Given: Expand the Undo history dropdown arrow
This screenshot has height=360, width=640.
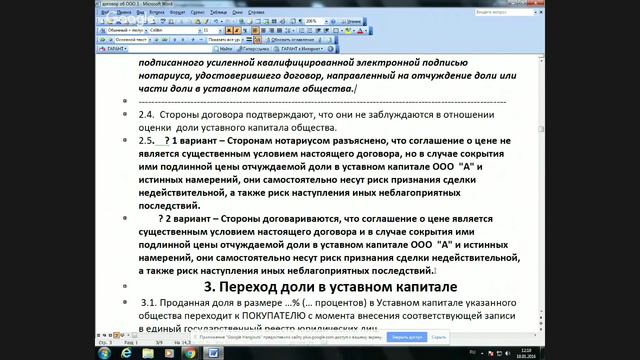Looking at the screenshot, I should click(x=222, y=21).
